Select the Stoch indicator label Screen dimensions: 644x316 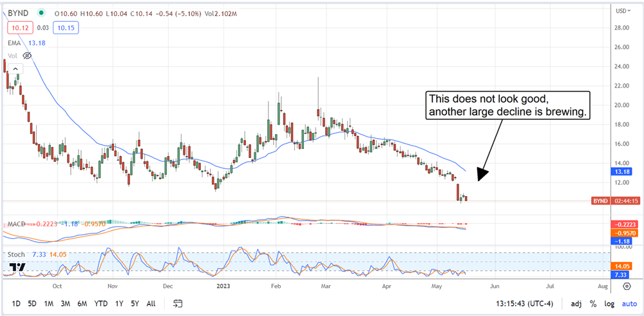16,255
